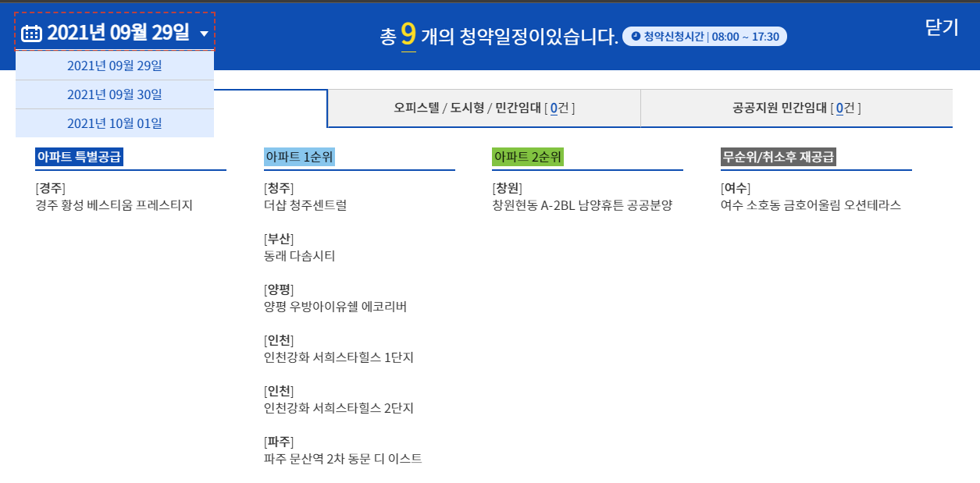Open the 오피스텔 / 도시형 / 민간임대 tab
The height and width of the screenshot is (483, 980).
tap(484, 108)
